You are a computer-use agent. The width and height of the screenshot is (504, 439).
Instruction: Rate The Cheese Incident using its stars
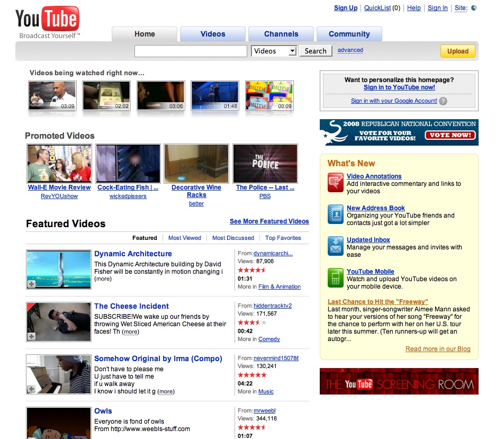[252, 322]
